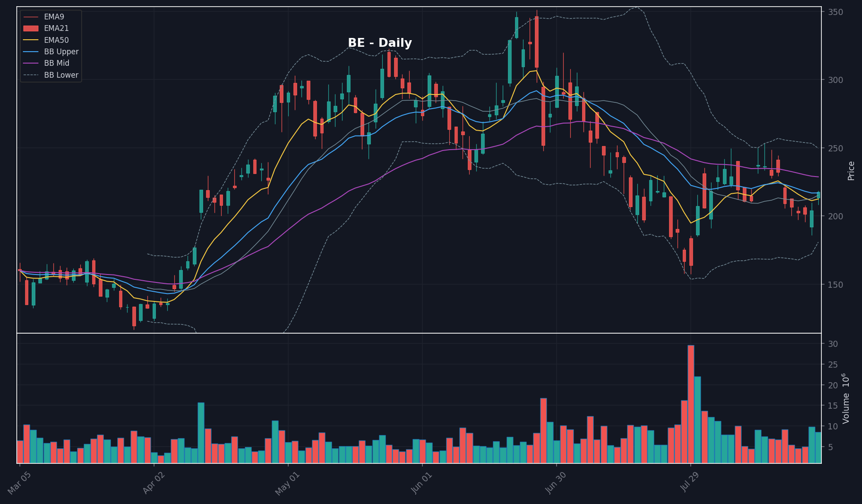
Task: Click the May 01 date label
Action: tap(287, 483)
